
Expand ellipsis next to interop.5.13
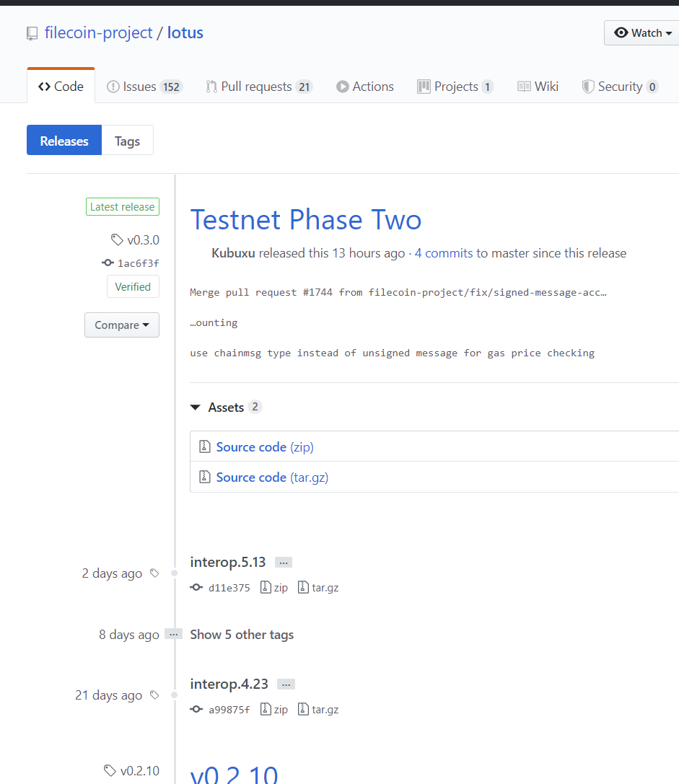coord(284,563)
